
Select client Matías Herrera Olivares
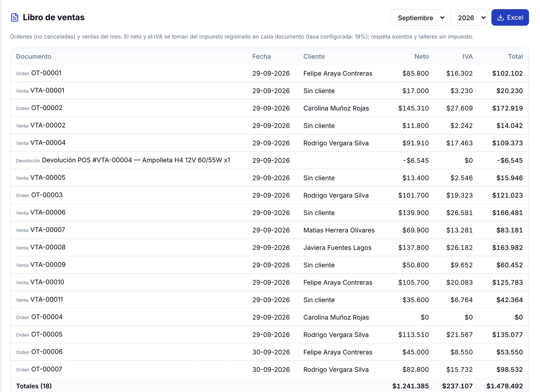point(339,230)
